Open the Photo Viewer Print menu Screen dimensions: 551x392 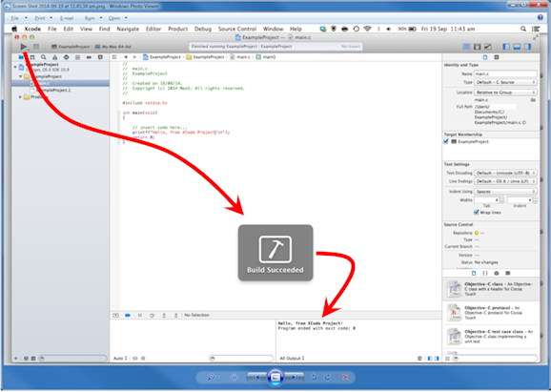[x=43, y=18]
